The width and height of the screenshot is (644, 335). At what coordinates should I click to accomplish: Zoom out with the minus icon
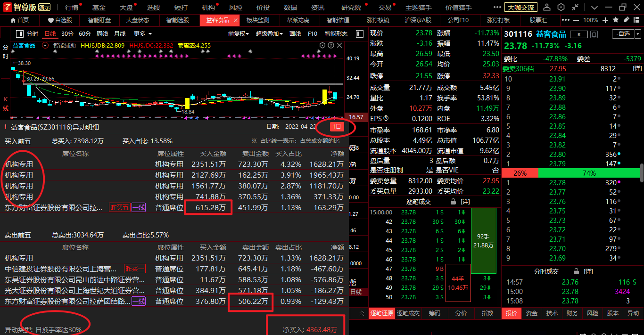(x=577, y=20)
